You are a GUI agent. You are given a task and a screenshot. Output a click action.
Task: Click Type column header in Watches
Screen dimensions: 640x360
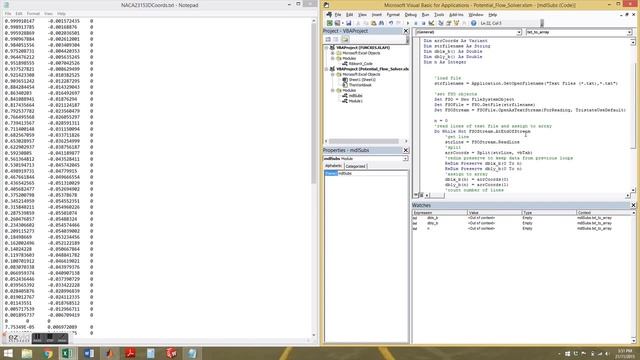tap(549, 213)
